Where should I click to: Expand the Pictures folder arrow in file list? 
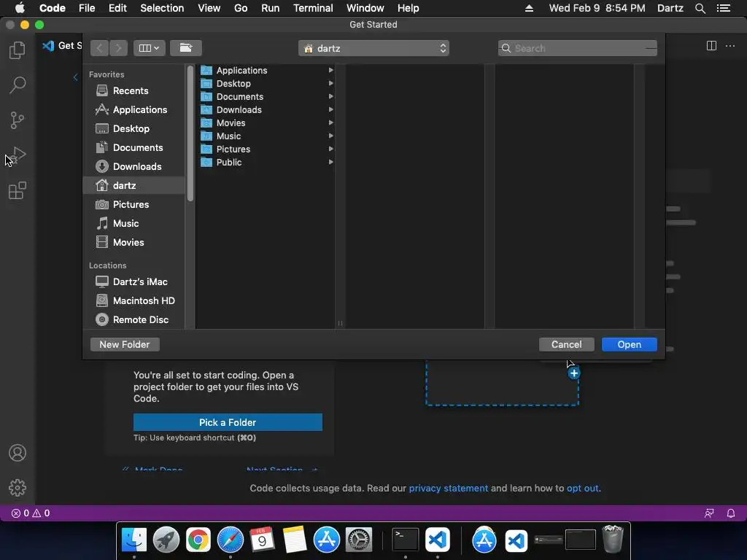pos(330,149)
